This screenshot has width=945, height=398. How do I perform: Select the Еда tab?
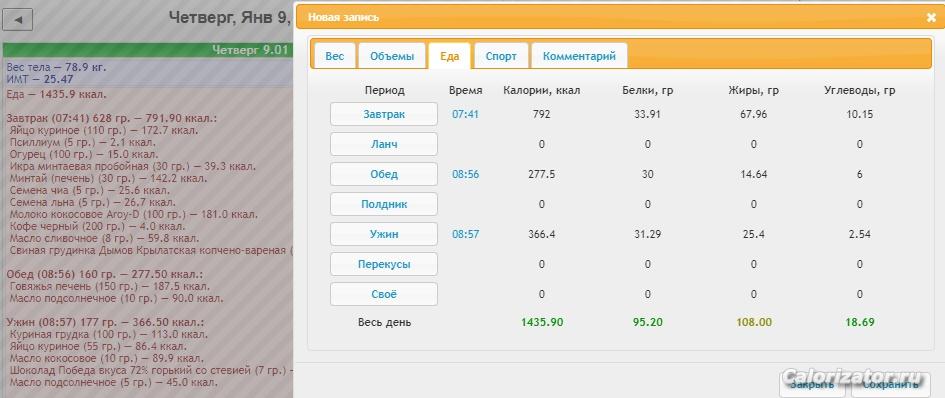(x=450, y=56)
